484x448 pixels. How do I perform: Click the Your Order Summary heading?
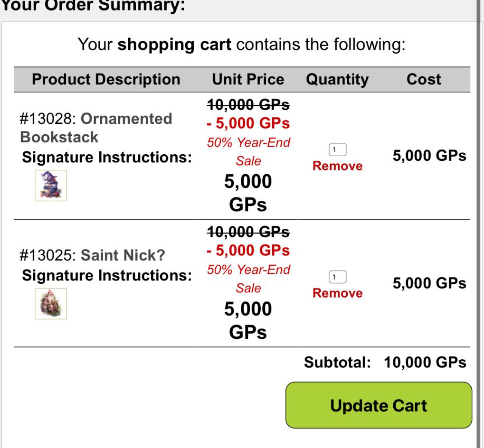pyautogui.click(x=93, y=6)
